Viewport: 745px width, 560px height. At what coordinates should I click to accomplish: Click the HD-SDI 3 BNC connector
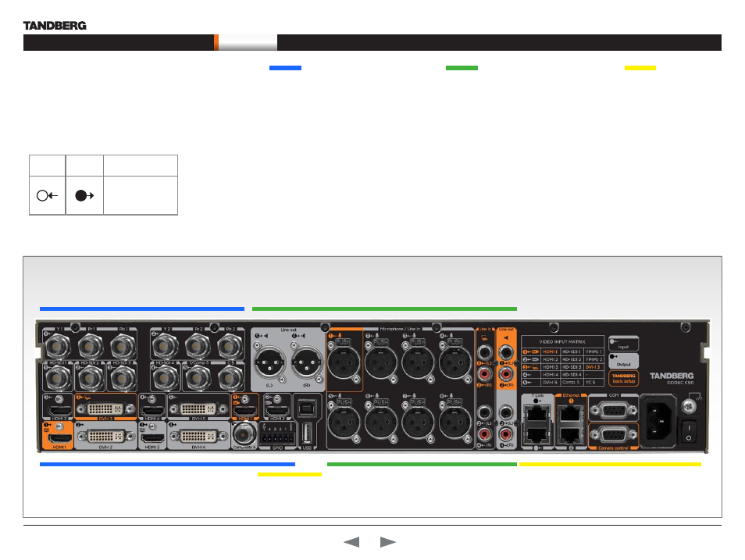(x=123, y=378)
